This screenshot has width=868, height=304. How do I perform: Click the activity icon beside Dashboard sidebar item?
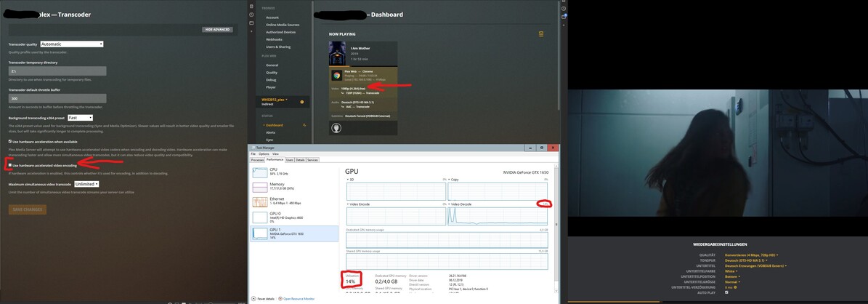[x=304, y=125]
